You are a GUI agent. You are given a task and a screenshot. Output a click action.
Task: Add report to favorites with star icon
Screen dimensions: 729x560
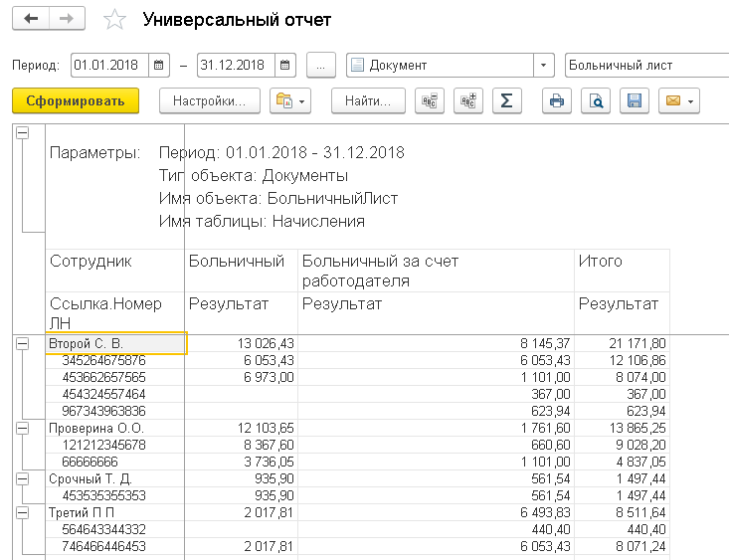pyautogui.click(x=114, y=20)
